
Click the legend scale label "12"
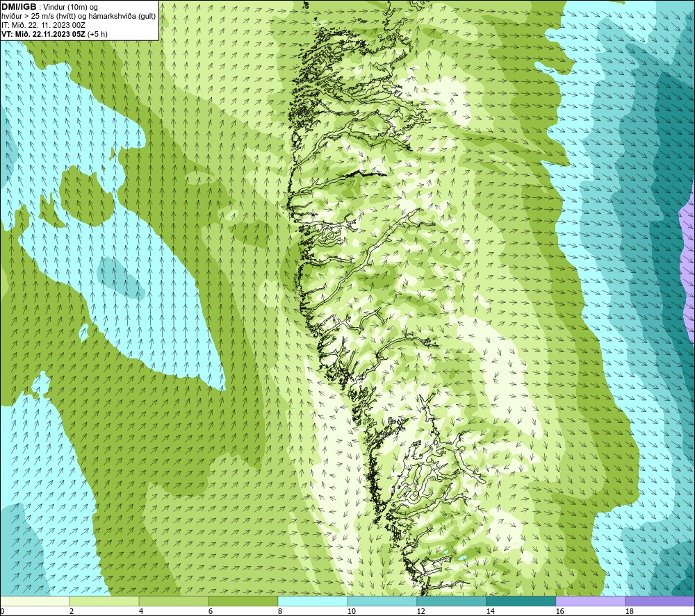coord(420,611)
